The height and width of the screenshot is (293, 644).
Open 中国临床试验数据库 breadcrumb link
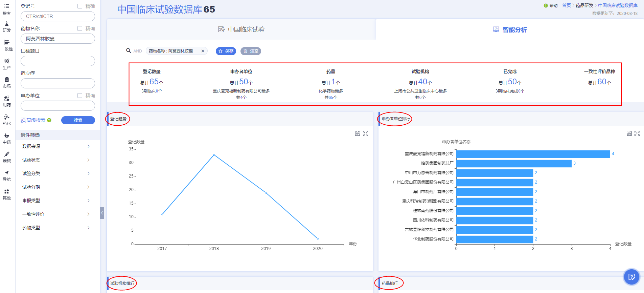(x=618, y=5)
